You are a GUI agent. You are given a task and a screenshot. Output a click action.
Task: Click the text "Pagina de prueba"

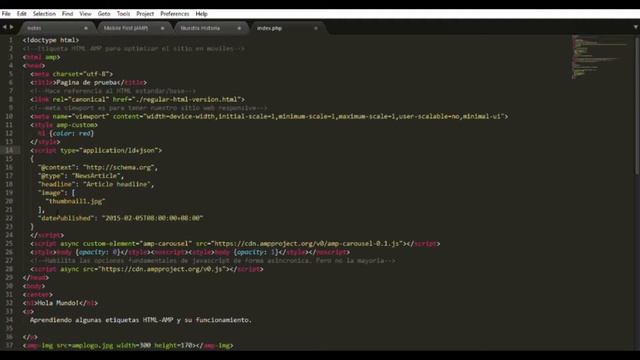coord(88,82)
